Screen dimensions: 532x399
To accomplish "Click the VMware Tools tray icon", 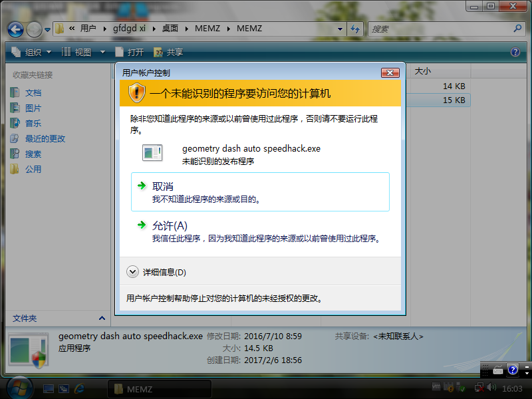I will point(436,387).
